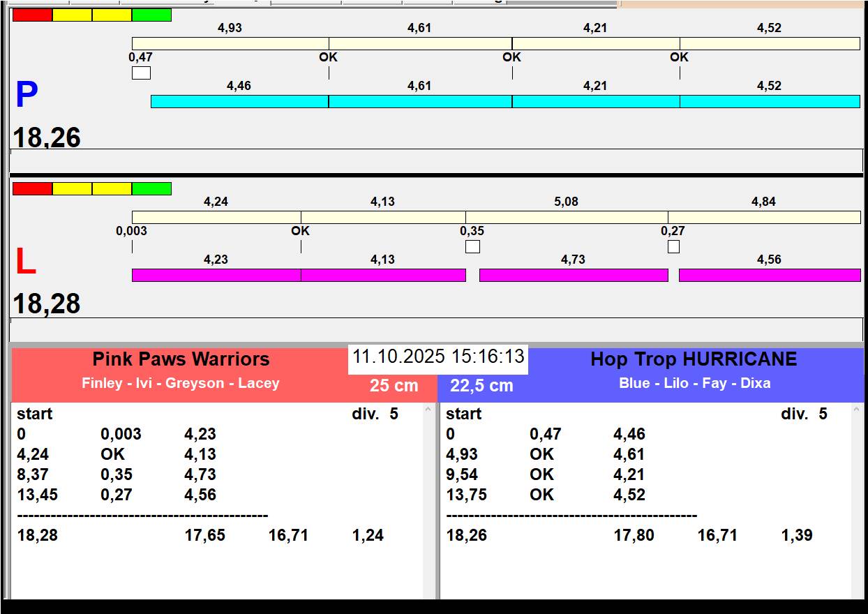The height and width of the screenshot is (614, 868).
Task: Click the green start light in lane P
Action: [x=151, y=15]
